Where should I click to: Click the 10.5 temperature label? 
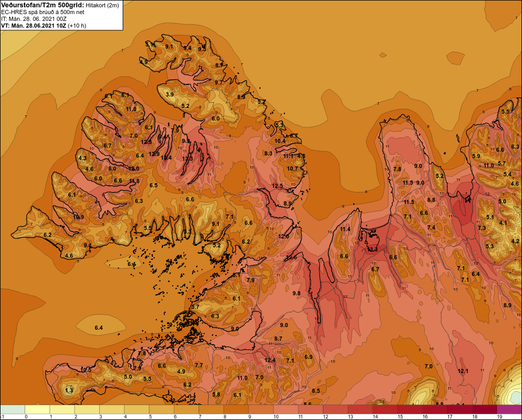[x=86, y=369]
